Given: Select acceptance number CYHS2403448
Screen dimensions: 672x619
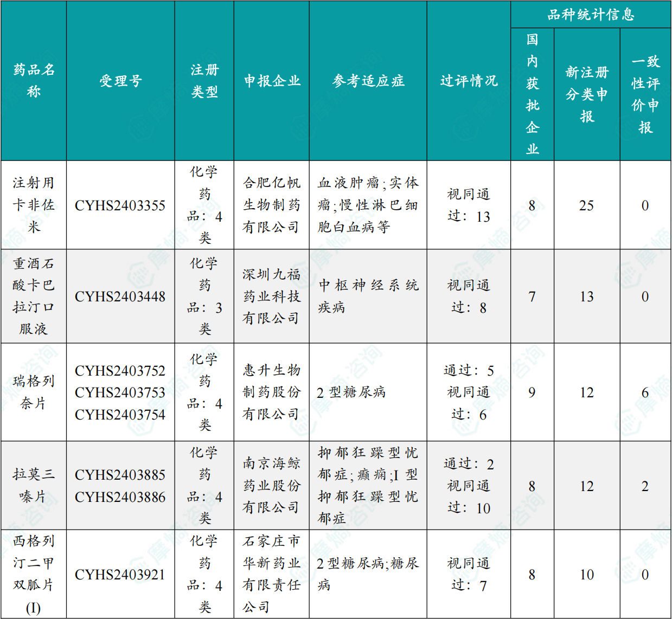Looking at the screenshot, I should [120, 296].
